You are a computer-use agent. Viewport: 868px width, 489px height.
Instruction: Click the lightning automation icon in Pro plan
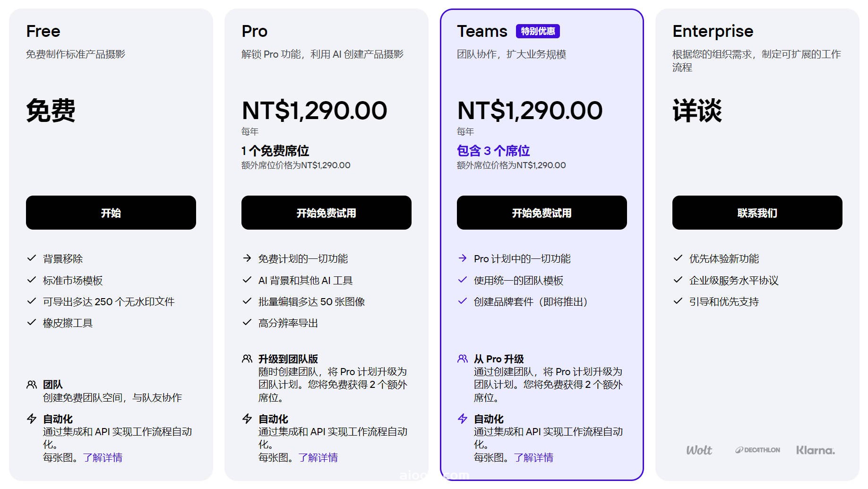tap(247, 419)
